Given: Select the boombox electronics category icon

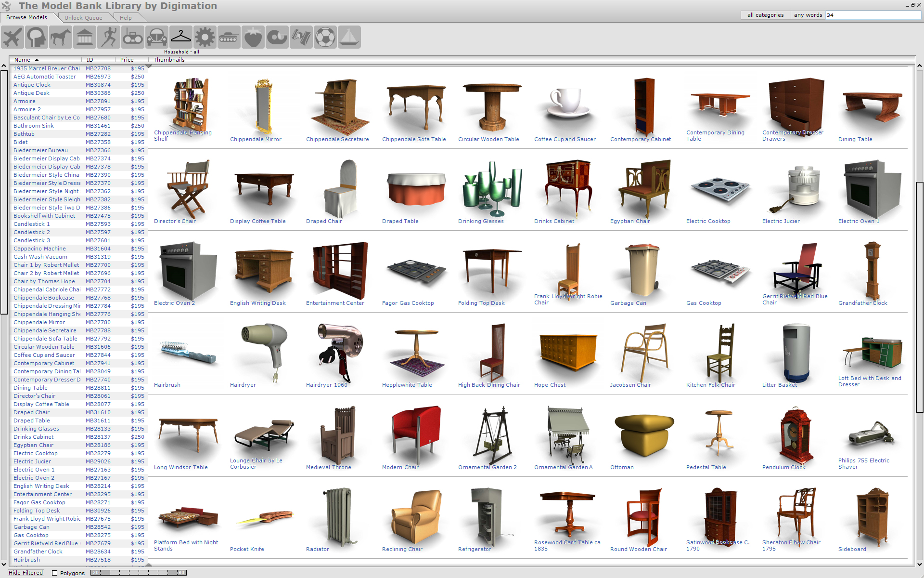Looking at the screenshot, I should pyautogui.click(x=133, y=37).
